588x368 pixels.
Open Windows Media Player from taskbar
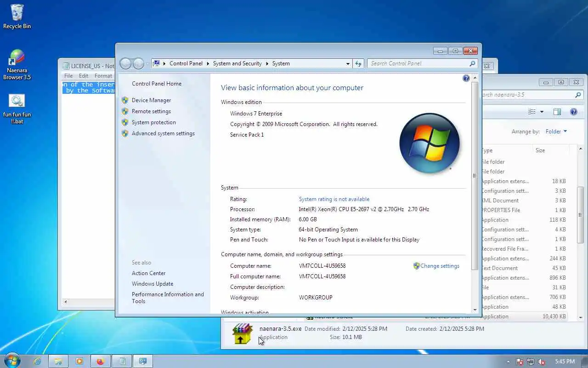tap(79, 362)
